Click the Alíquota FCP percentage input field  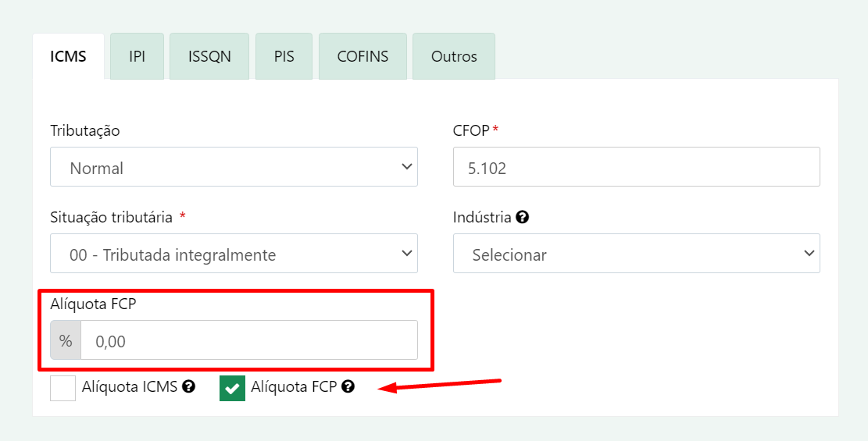point(249,340)
